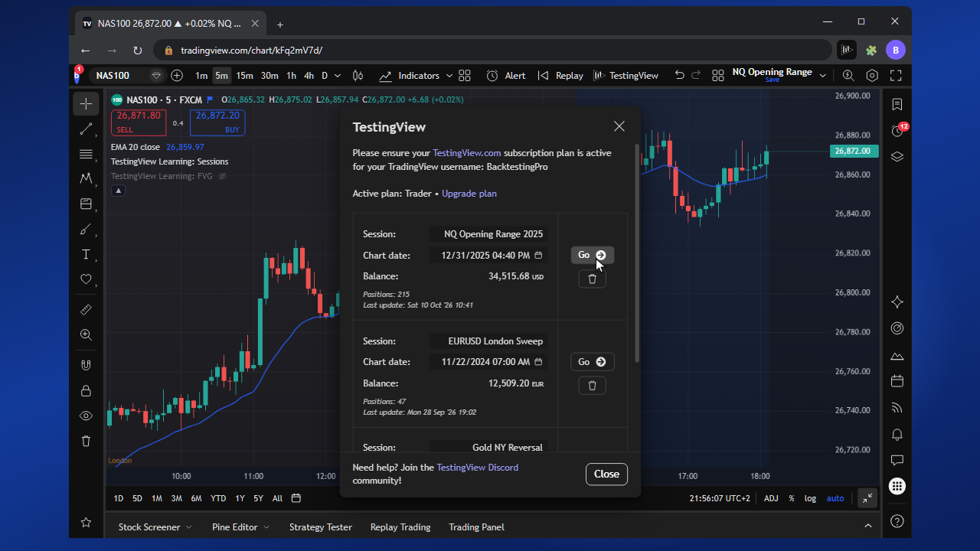Screen dimensions: 980x551
Task: Go to NQ Opening Range 2025 session
Action: point(592,255)
